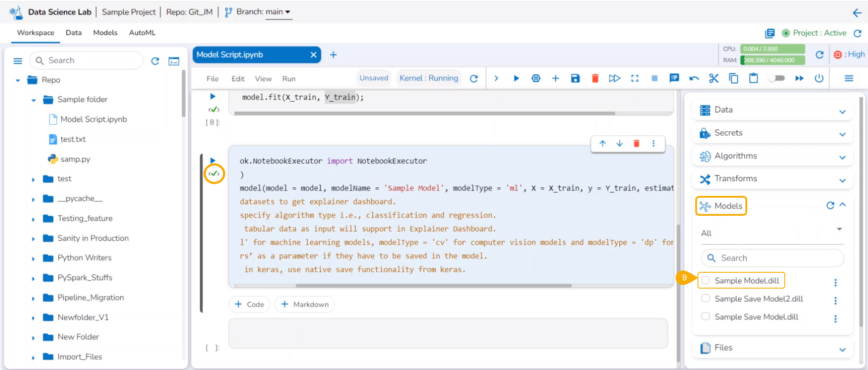Image resolution: width=868 pixels, height=370 pixels.
Task: Switch to the AutoML tab
Action: pyautogui.click(x=142, y=33)
